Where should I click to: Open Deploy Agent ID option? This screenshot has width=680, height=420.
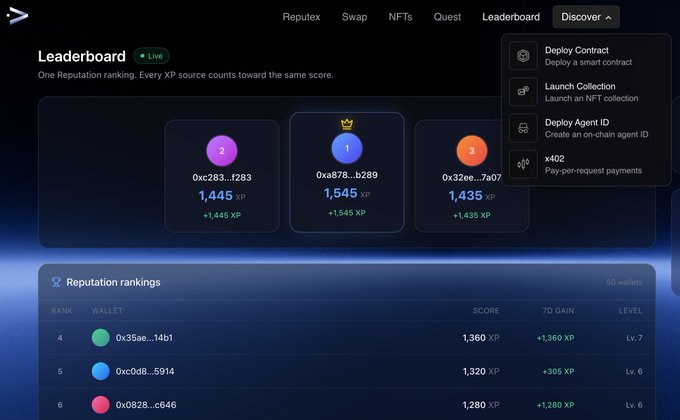coord(586,128)
